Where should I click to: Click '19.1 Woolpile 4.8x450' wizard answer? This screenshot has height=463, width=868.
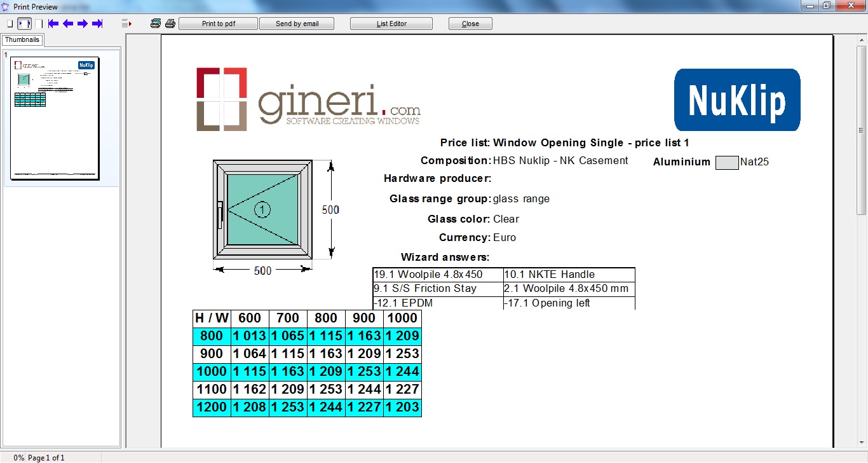pos(428,275)
